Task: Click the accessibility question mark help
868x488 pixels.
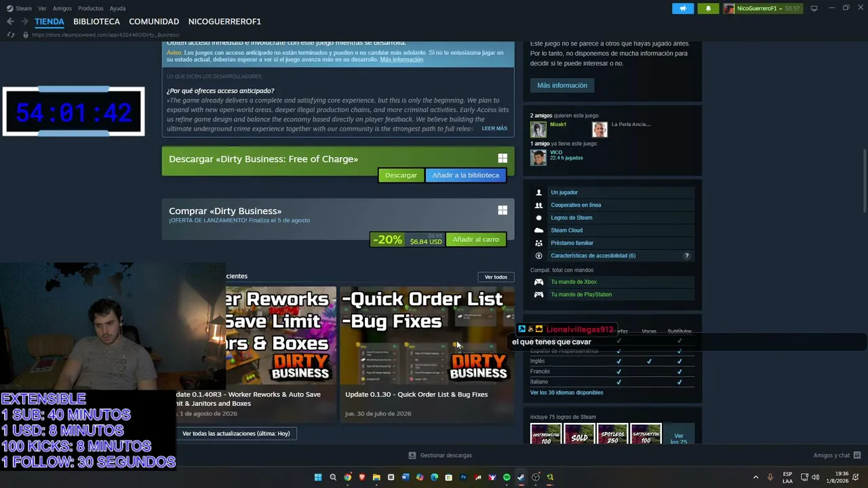Action: pyautogui.click(x=686, y=256)
